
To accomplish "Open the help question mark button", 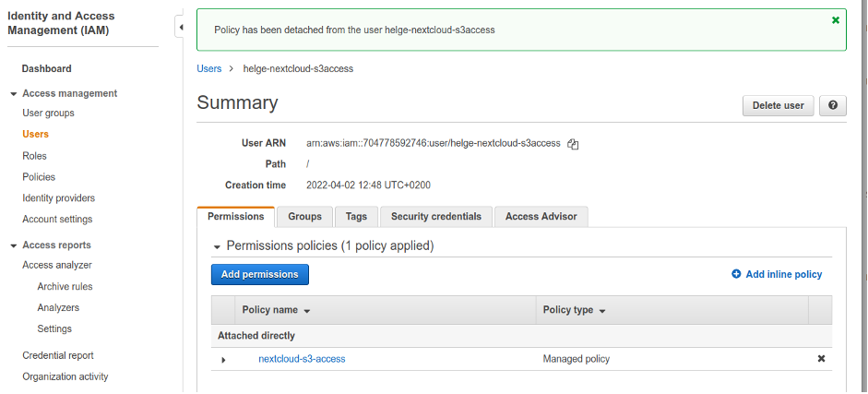I will [x=833, y=106].
